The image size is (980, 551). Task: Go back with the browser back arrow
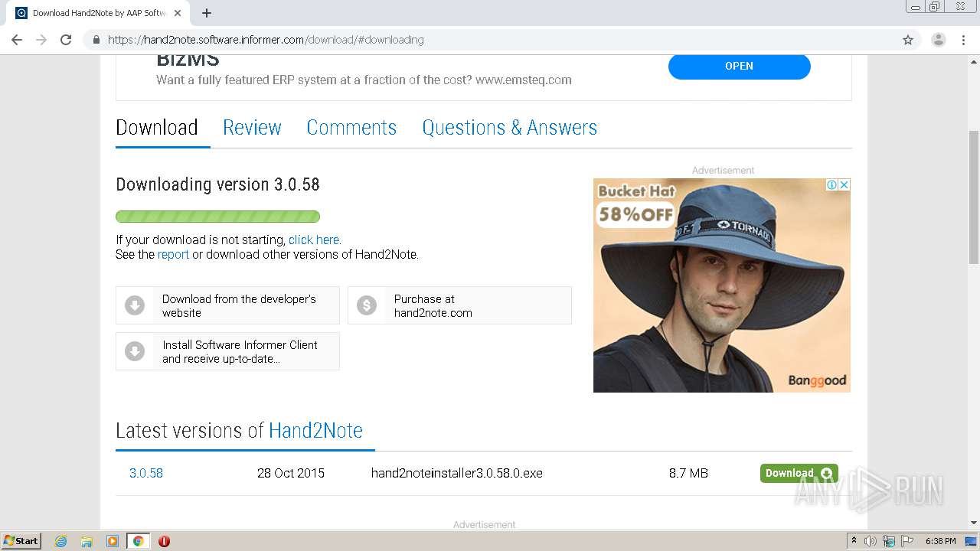tap(17, 40)
